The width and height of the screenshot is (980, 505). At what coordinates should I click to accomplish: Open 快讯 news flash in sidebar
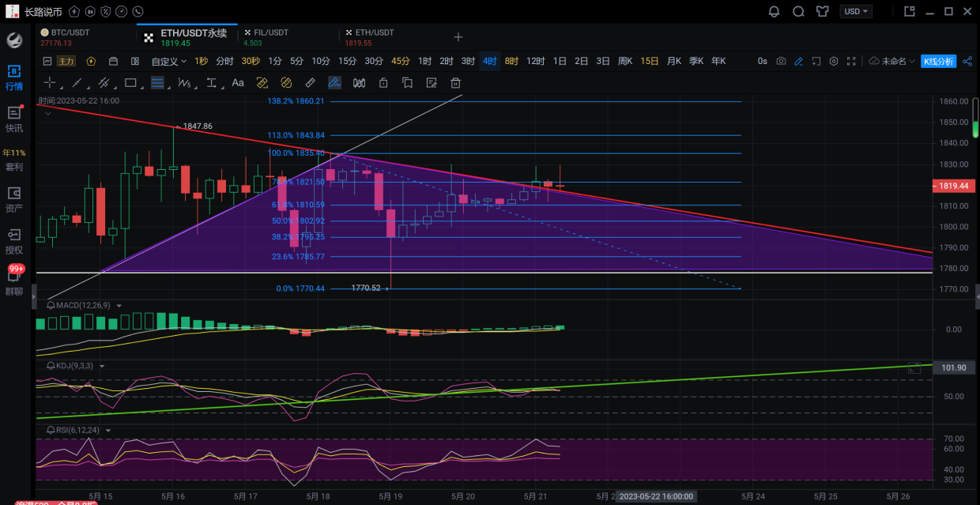tap(14, 119)
